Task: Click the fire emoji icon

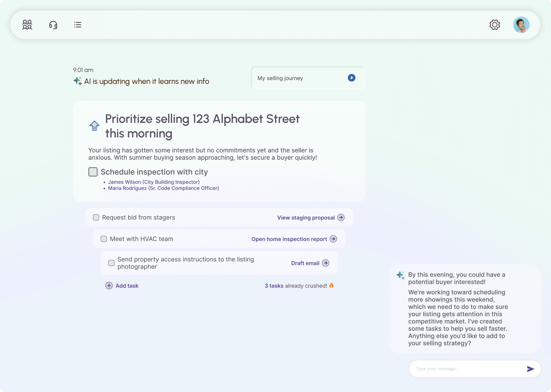Action: click(x=331, y=285)
